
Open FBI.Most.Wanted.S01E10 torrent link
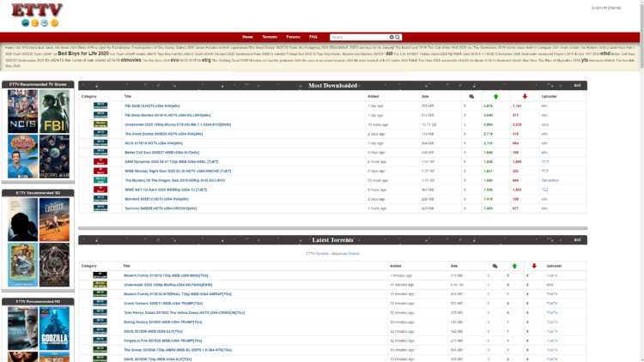(167, 115)
